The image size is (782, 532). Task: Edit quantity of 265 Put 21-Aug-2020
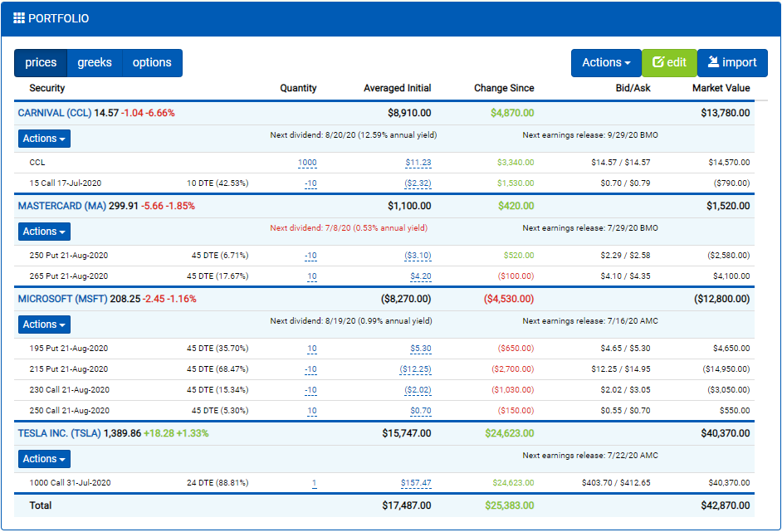(312, 276)
